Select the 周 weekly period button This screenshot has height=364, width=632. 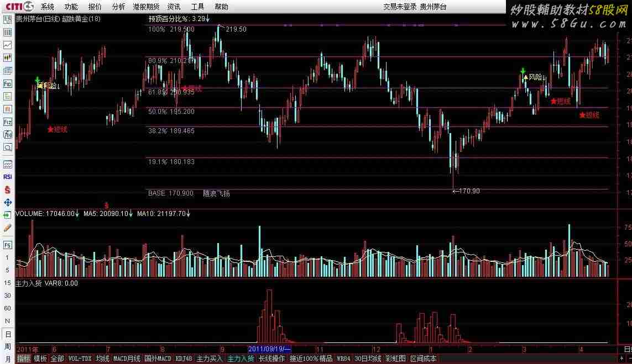(x=8, y=346)
